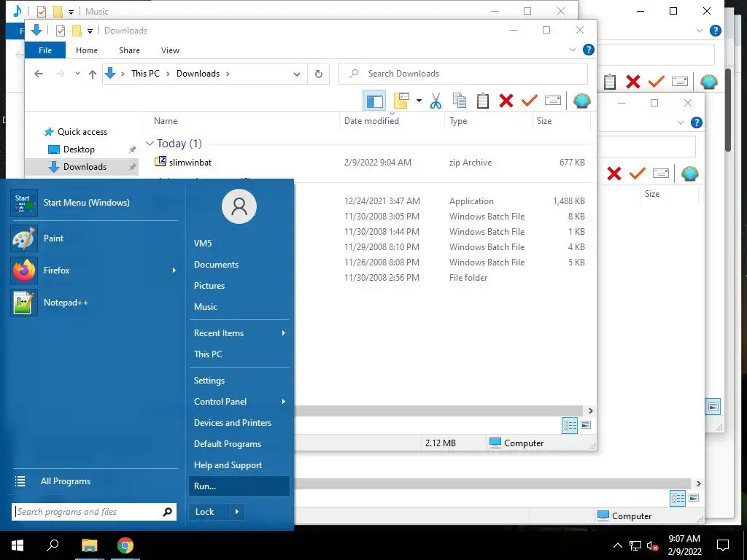Open dropdown arrow beside the yellow folder toolbar icon

[419, 101]
